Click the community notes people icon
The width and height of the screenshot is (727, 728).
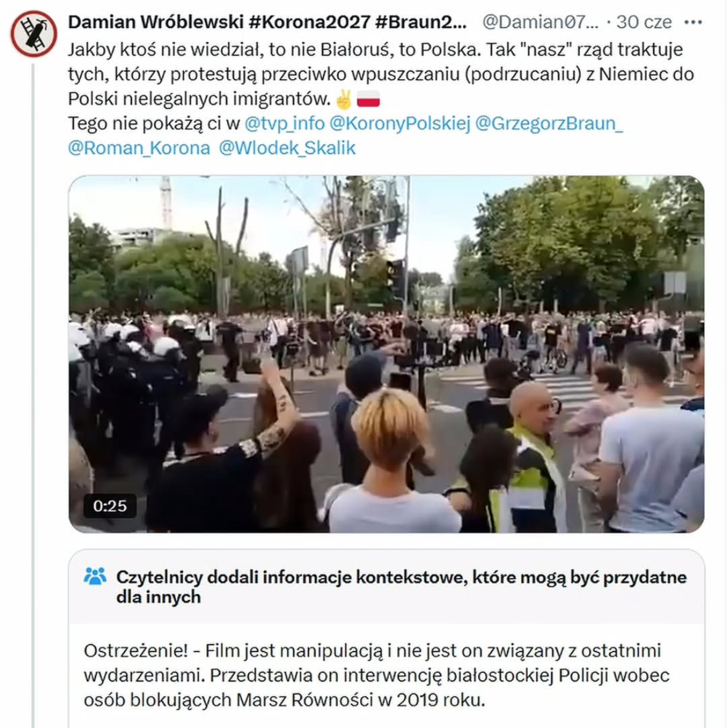[95, 577]
